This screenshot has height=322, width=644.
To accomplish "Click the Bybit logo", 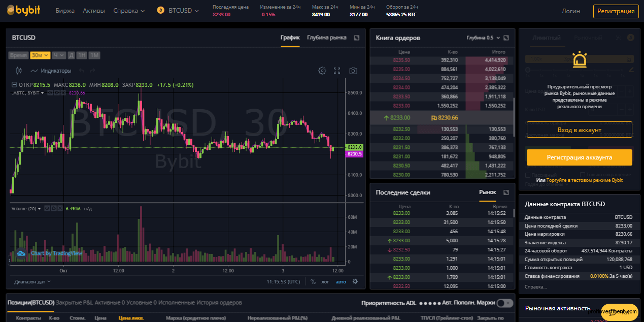I will (x=23, y=11).
